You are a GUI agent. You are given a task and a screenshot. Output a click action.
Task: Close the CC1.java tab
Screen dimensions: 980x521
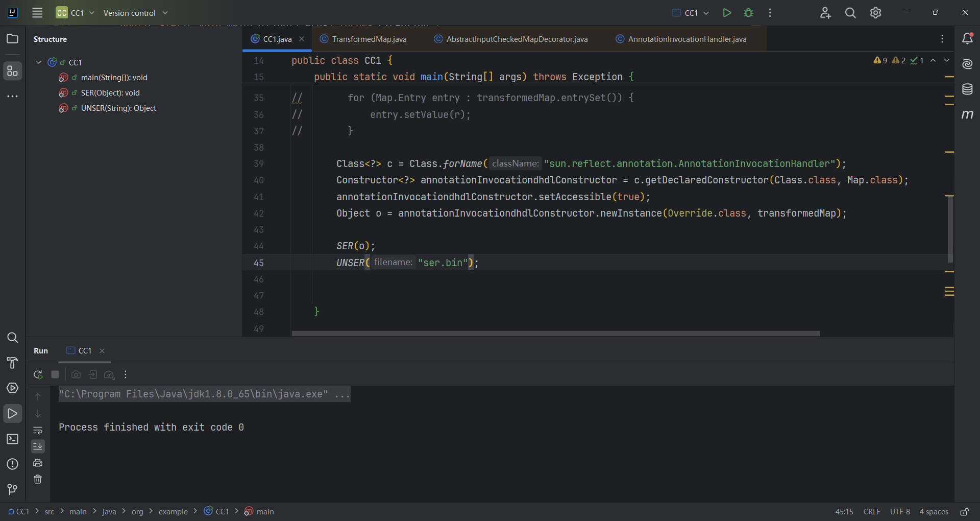click(x=302, y=39)
